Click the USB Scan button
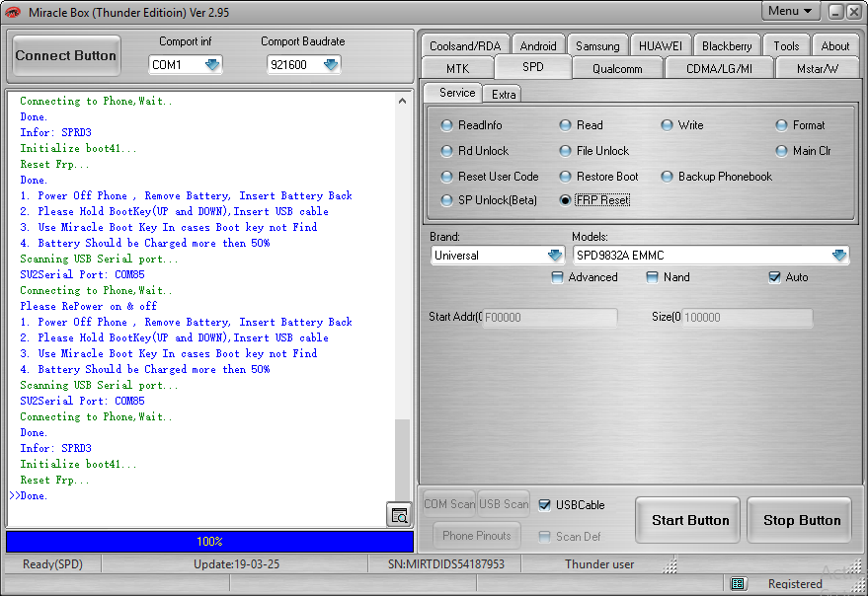 504,503
